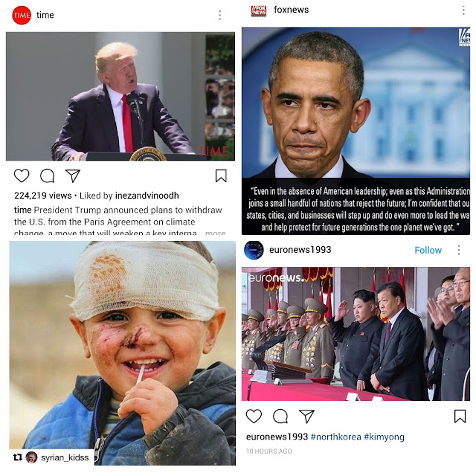Screen dimensions: 476x476
Task: Share the time post via paper plane
Action: (x=73, y=176)
